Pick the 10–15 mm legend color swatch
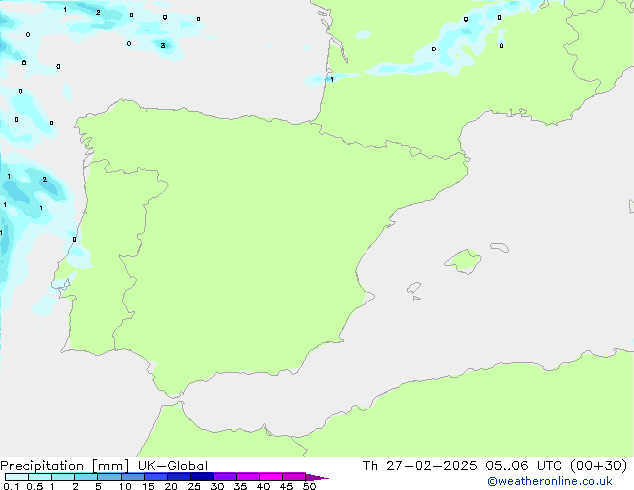This screenshot has width=634, height=490. 132,477
